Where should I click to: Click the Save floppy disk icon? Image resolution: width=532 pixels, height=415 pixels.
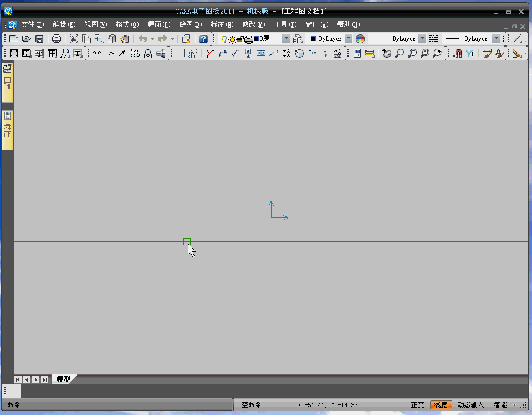click(39, 39)
